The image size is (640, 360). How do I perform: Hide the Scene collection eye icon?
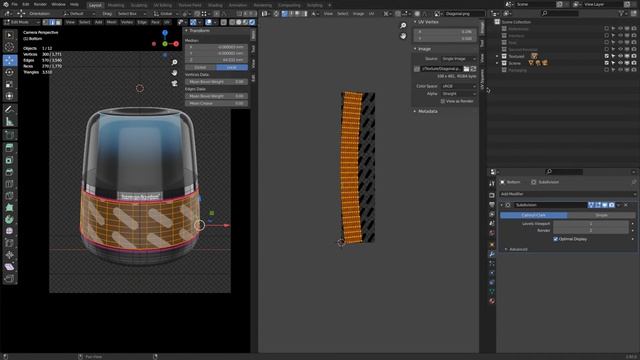coord(620,63)
